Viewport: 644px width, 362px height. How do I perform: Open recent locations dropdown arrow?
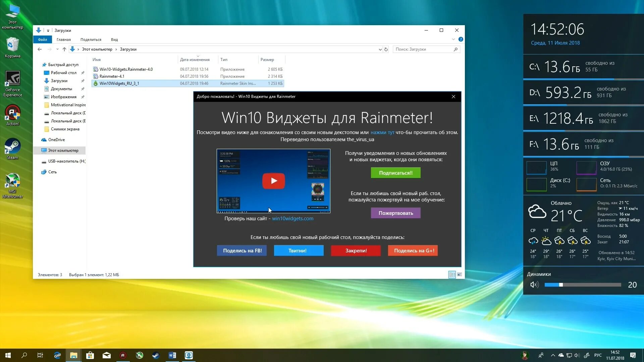pyautogui.click(x=57, y=49)
